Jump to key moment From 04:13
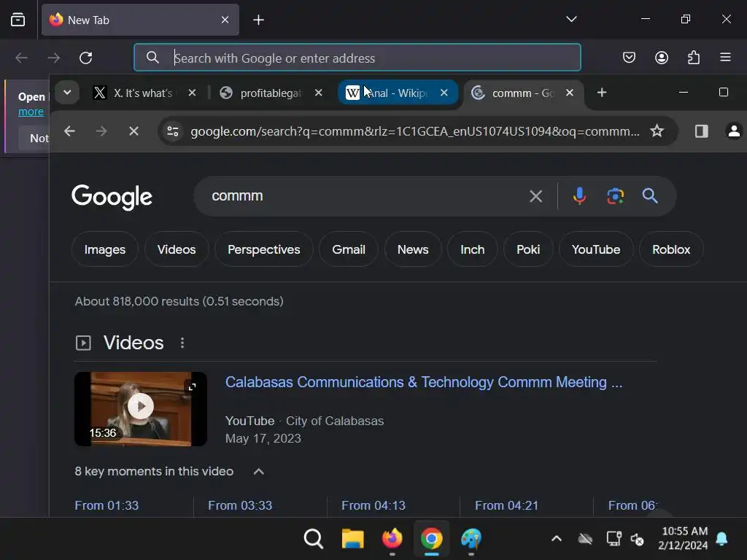747x560 pixels. [x=373, y=505]
